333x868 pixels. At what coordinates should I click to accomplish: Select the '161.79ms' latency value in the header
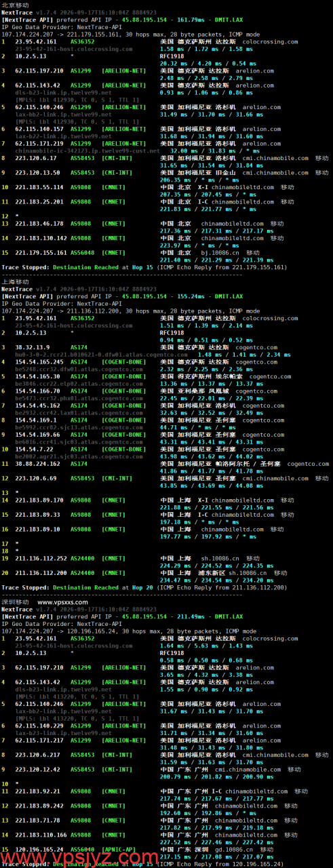(191, 20)
